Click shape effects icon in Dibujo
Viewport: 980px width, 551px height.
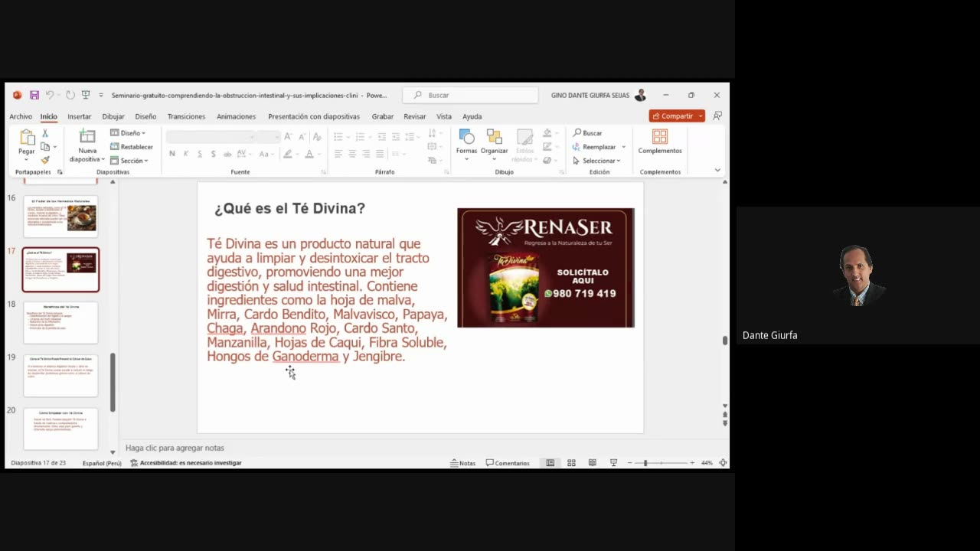pyautogui.click(x=547, y=160)
